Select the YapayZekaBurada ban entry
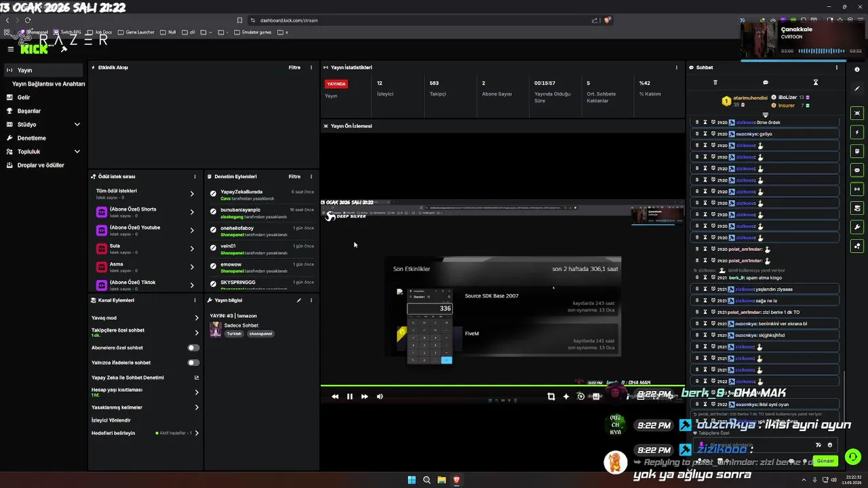868x488 pixels. 262,195
